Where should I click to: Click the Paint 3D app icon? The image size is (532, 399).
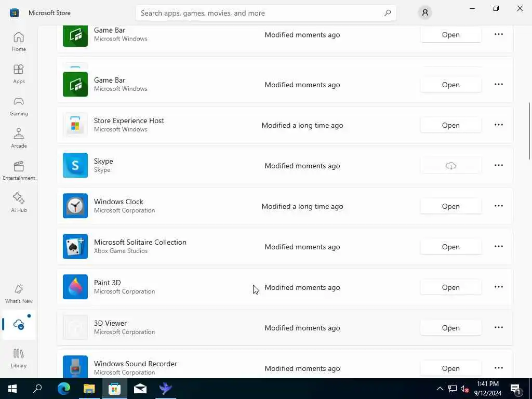[x=75, y=287]
